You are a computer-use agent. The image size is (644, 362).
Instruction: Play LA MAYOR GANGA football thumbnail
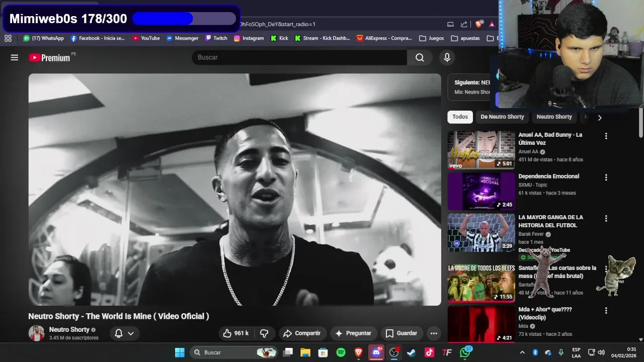pyautogui.click(x=481, y=232)
